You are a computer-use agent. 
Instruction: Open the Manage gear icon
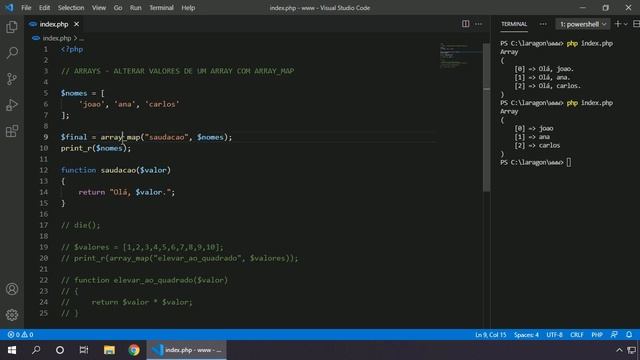12,315
